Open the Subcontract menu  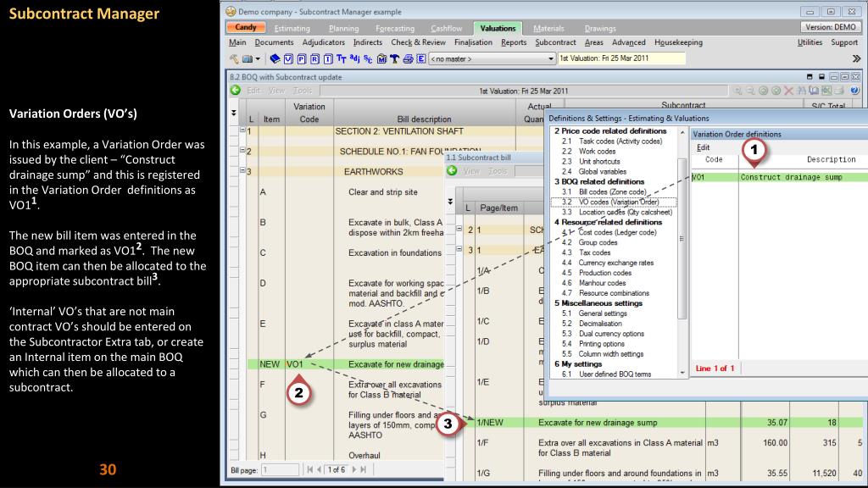(559, 43)
